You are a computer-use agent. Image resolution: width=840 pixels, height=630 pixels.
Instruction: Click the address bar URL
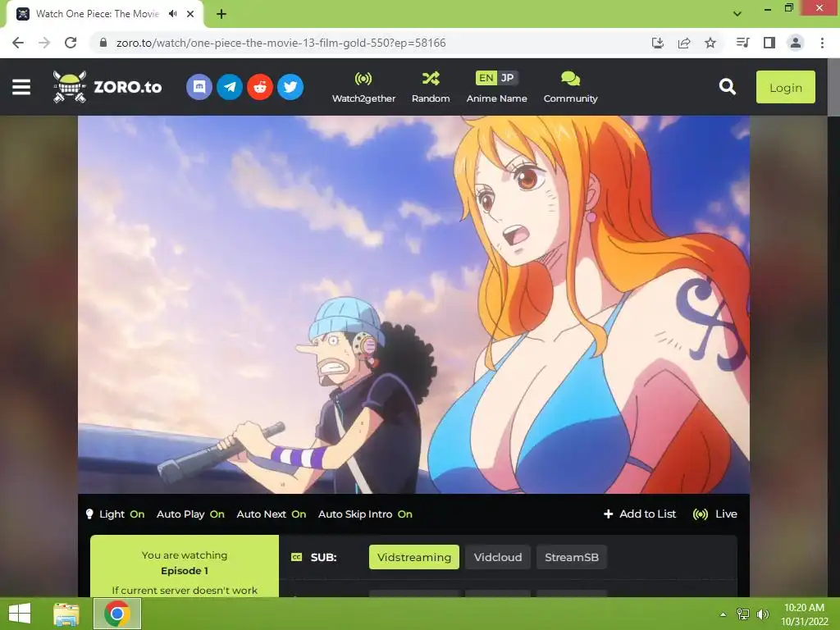(281, 43)
